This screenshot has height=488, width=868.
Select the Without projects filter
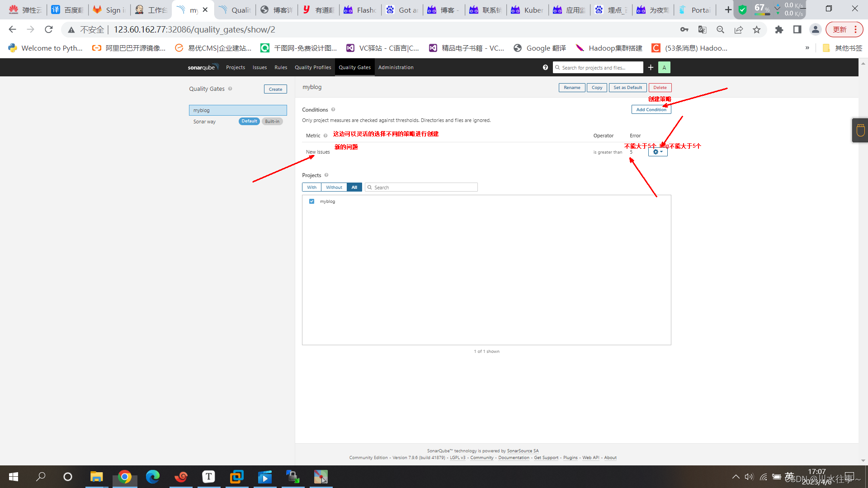(334, 187)
